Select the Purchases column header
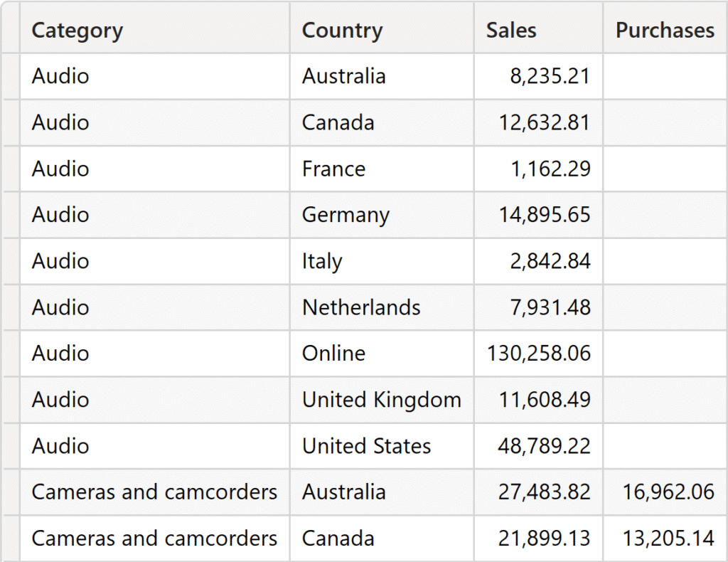 (x=665, y=31)
